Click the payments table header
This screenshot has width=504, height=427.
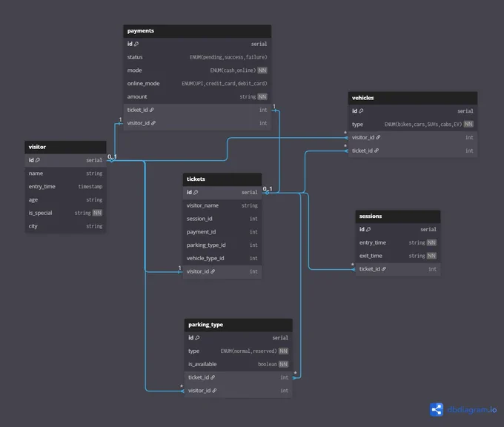(197, 31)
